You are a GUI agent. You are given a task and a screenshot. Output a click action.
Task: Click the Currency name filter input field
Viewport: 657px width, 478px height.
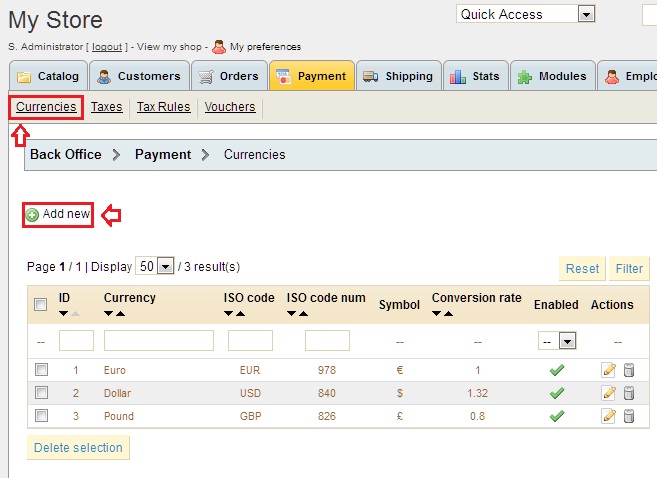tap(159, 341)
